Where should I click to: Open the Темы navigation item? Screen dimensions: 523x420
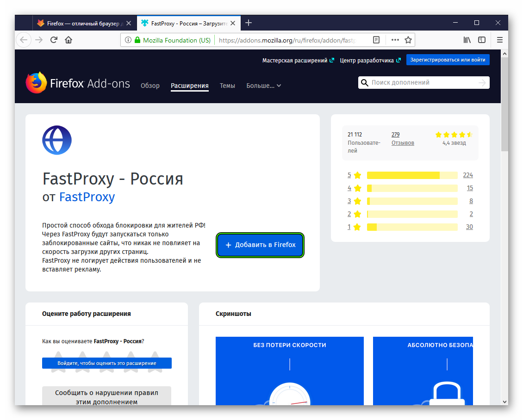coord(227,86)
